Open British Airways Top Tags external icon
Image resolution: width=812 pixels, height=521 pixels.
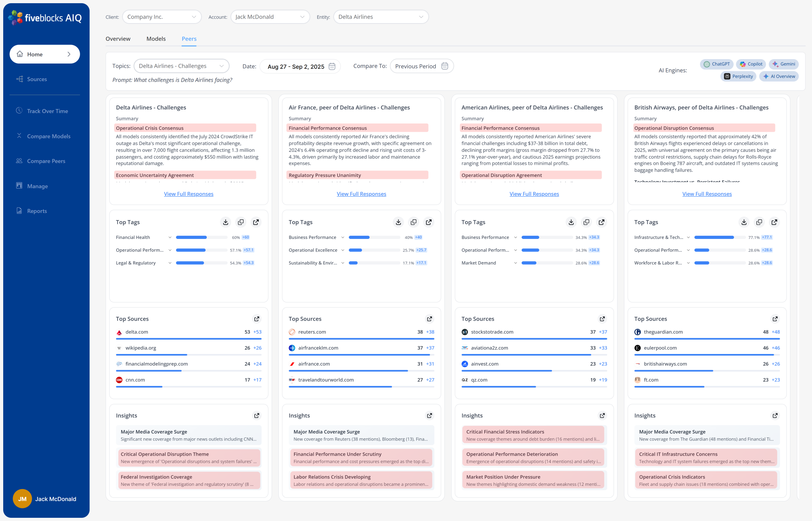[x=775, y=222]
